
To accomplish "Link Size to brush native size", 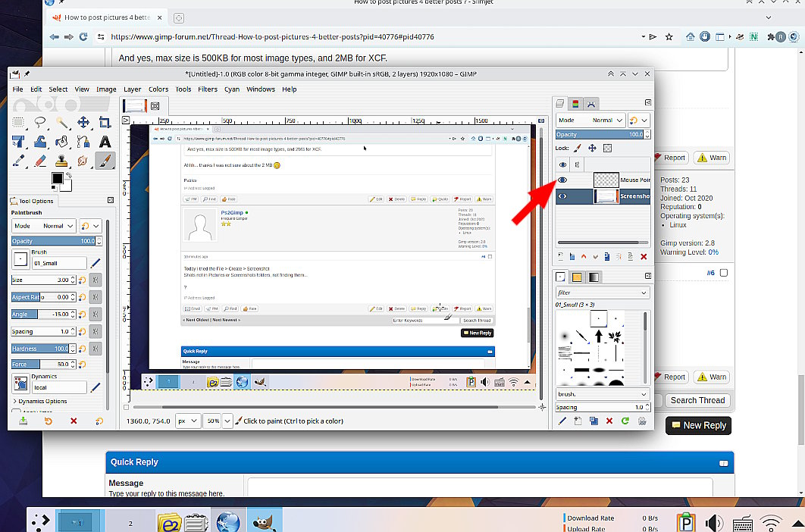I will (95, 280).
